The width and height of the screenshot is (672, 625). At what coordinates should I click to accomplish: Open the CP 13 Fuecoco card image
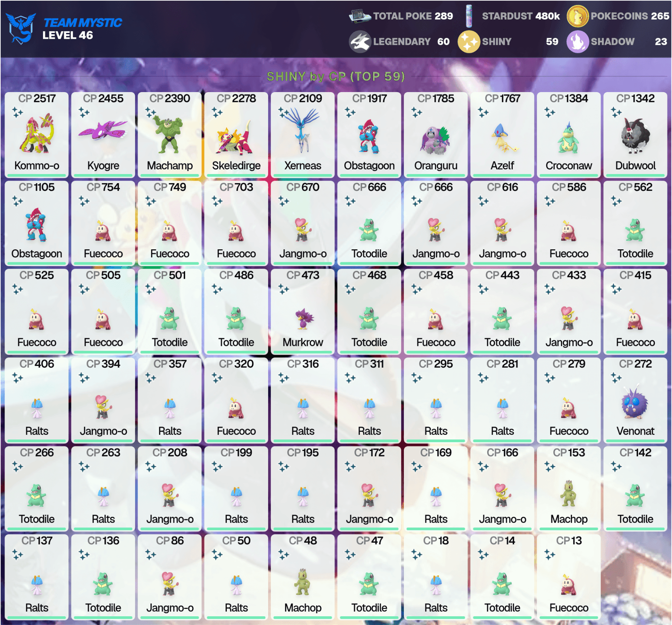569,584
